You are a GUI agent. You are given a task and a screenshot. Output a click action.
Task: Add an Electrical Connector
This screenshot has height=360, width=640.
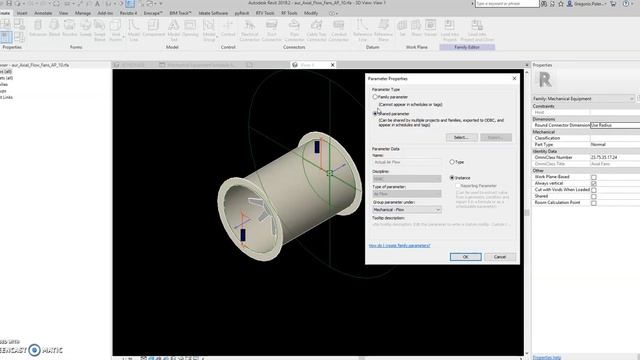click(x=249, y=30)
